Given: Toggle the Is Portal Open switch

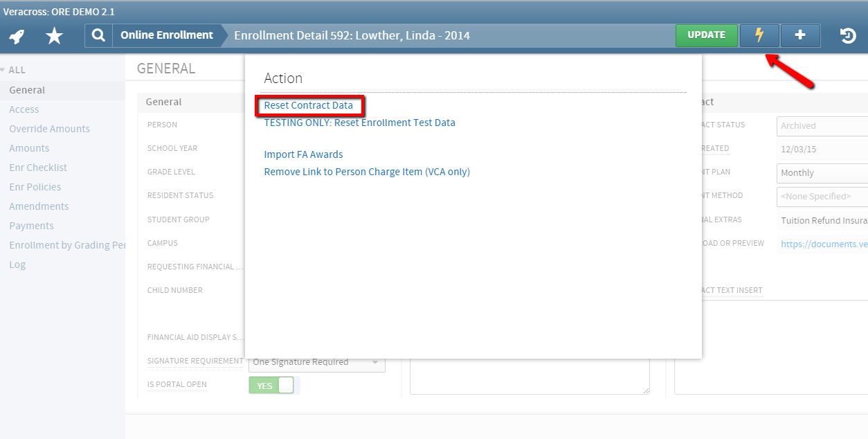Looking at the screenshot, I should 274,386.
